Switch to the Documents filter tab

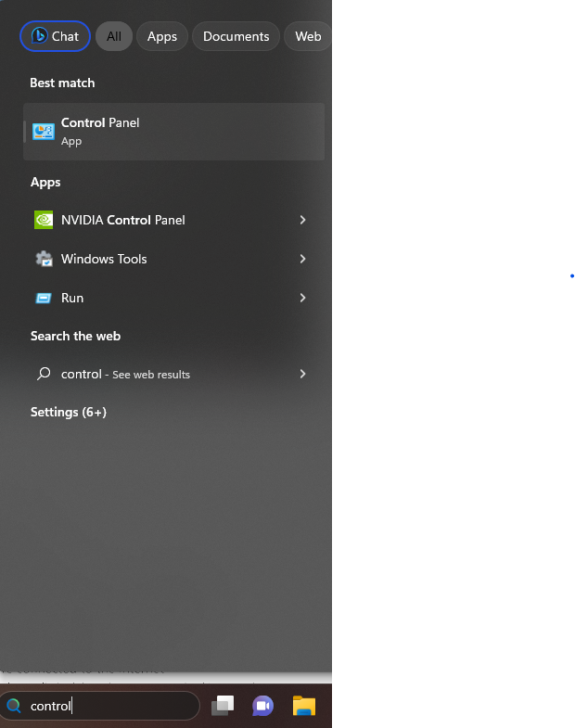tap(236, 36)
